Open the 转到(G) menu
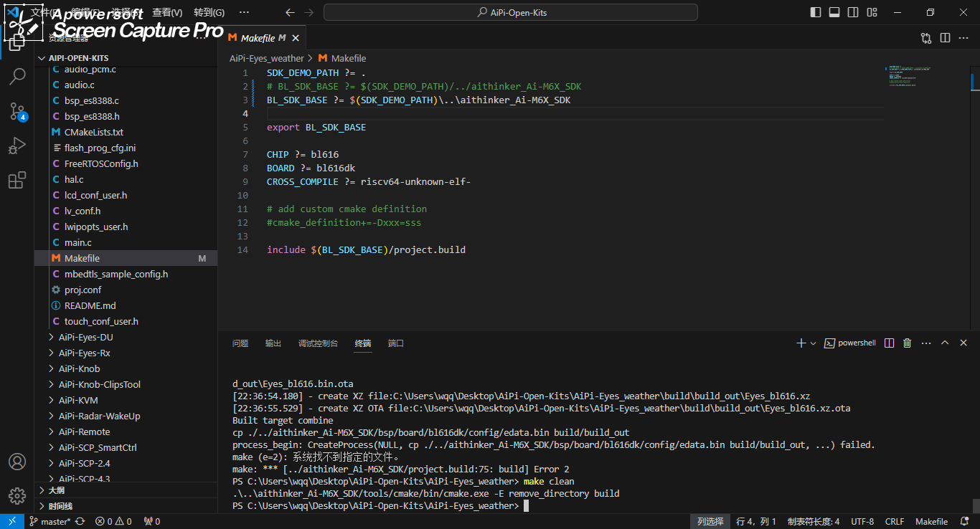The image size is (980, 529). 209,12
